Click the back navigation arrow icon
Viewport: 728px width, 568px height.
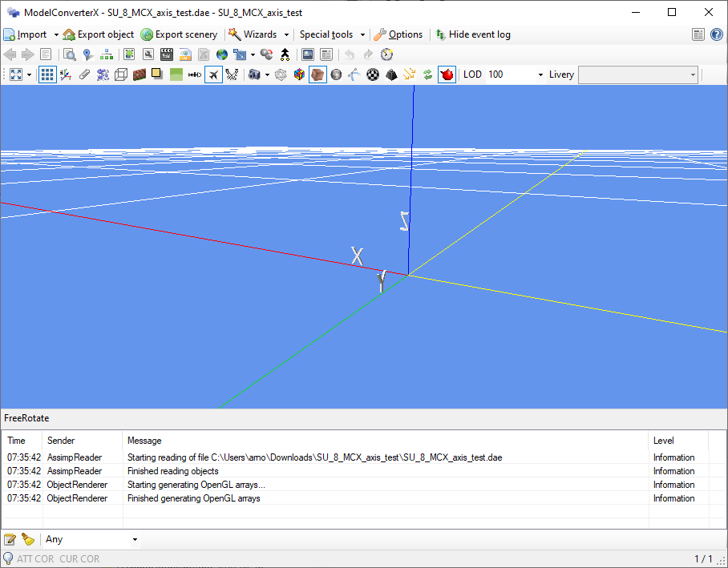click(8, 54)
